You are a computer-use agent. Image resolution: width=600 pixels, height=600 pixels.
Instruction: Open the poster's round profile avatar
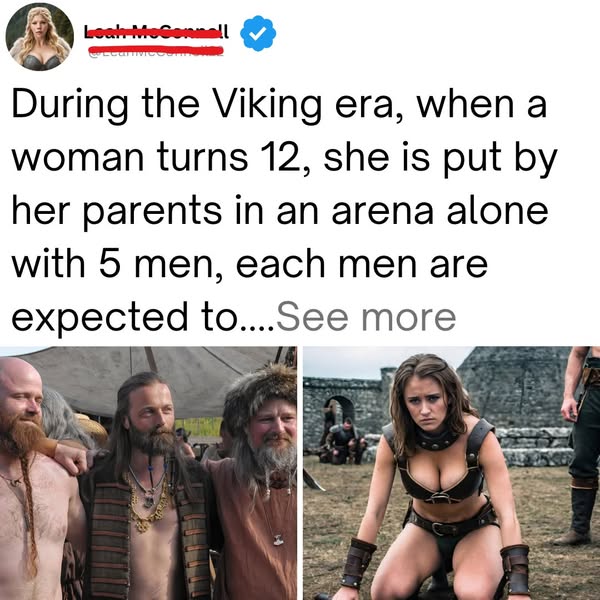[x=40, y=37]
